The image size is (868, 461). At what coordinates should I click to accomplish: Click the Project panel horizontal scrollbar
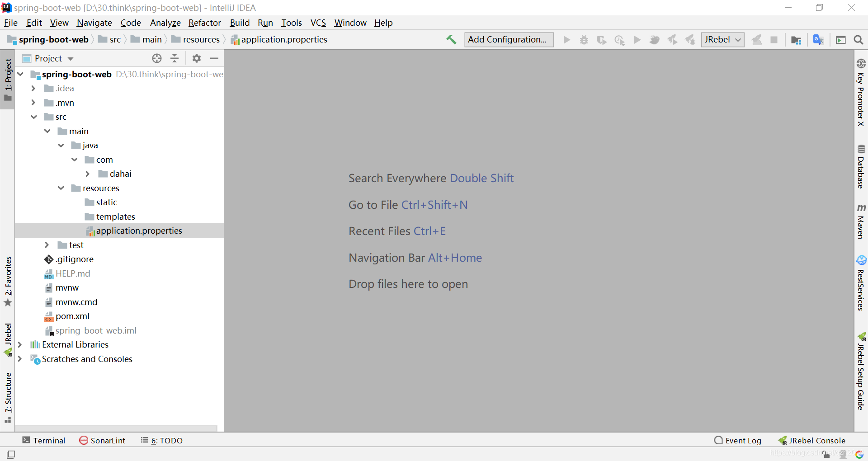117,428
